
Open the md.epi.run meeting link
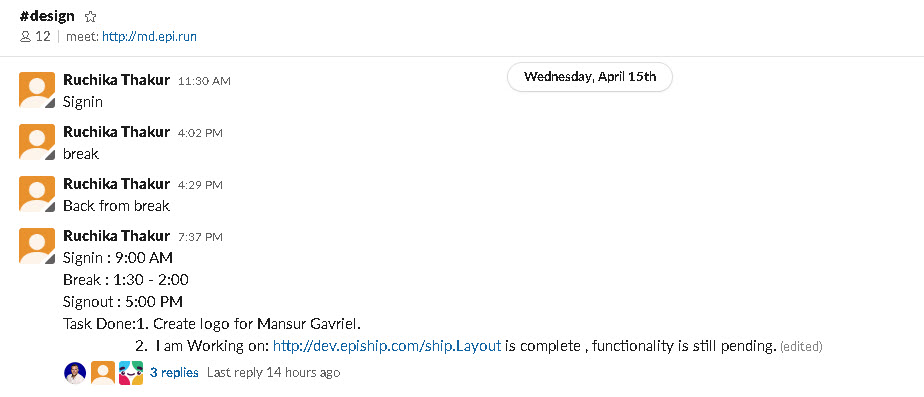tap(149, 37)
